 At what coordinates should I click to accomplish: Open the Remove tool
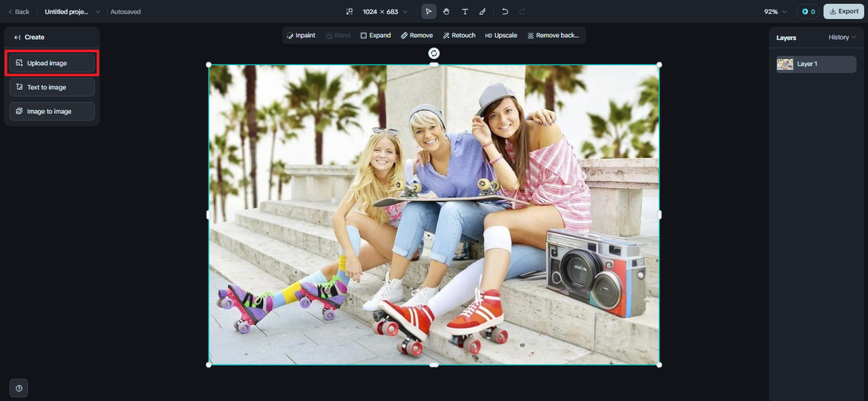(417, 35)
